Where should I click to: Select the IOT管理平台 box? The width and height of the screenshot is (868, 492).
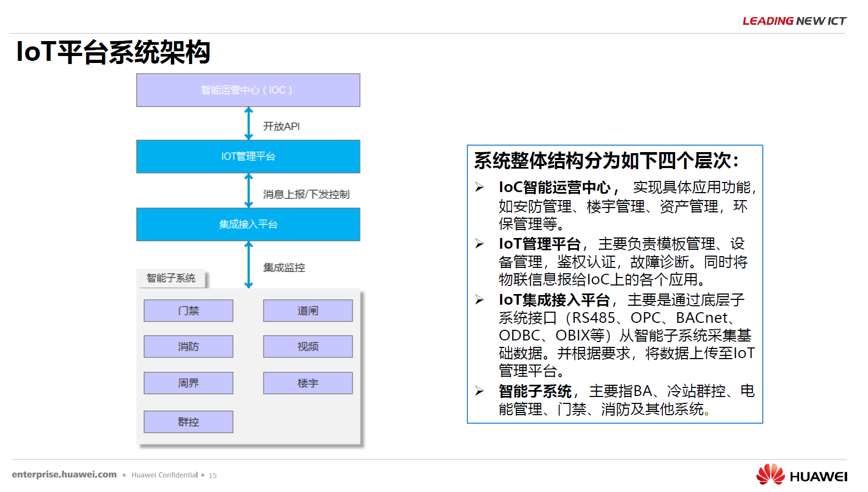click(x=248, y=156)
